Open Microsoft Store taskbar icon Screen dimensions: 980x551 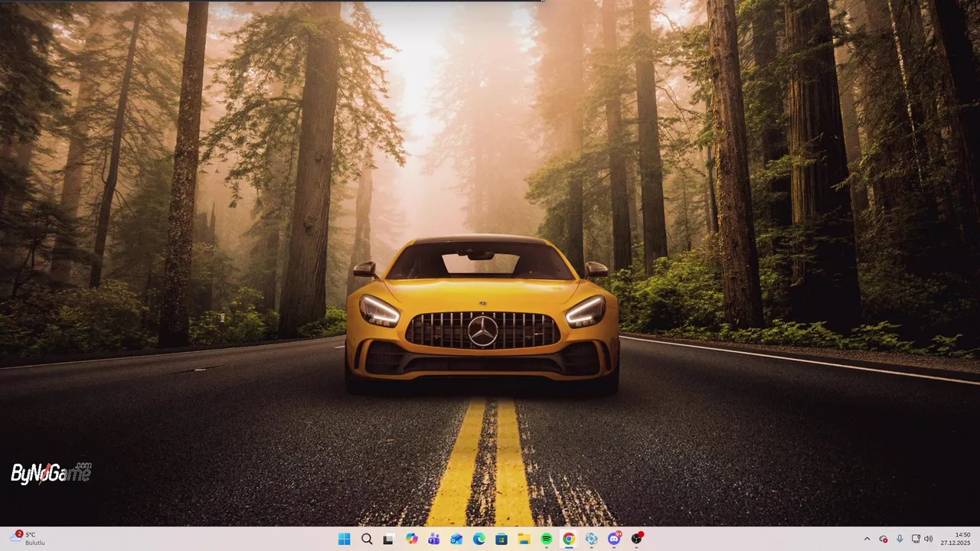tap(501, 539)
